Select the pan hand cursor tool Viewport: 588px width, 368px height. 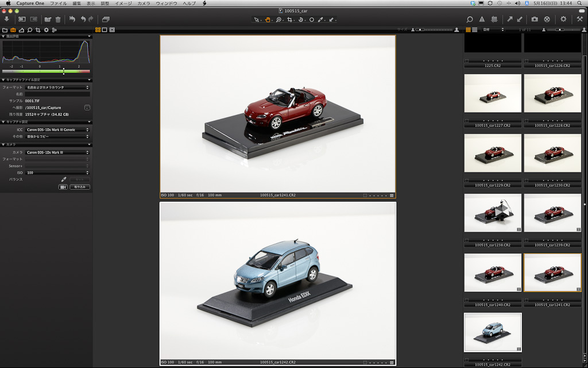pyautogui.click(x=267, y=20)
